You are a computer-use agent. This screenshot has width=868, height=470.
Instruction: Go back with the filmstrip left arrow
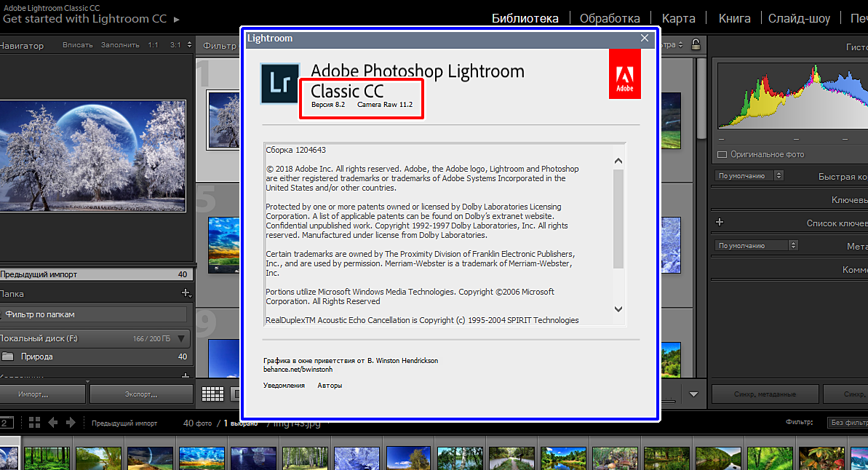coord(53,423)
